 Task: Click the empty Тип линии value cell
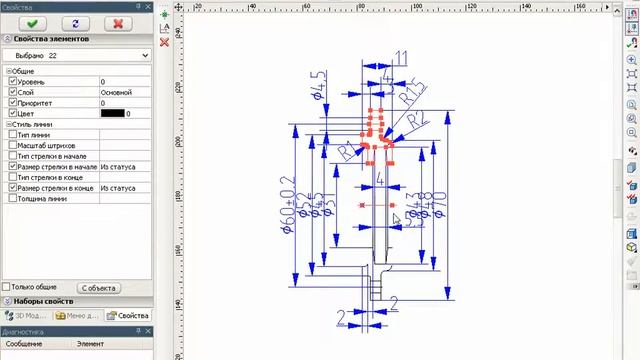point(125,135)
